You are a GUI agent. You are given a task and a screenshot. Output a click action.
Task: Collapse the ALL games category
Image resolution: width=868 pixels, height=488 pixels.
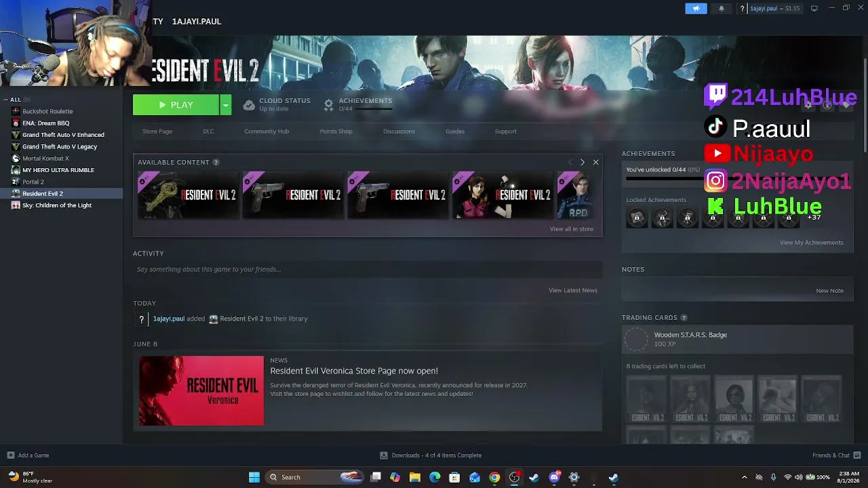pos(6,100)
